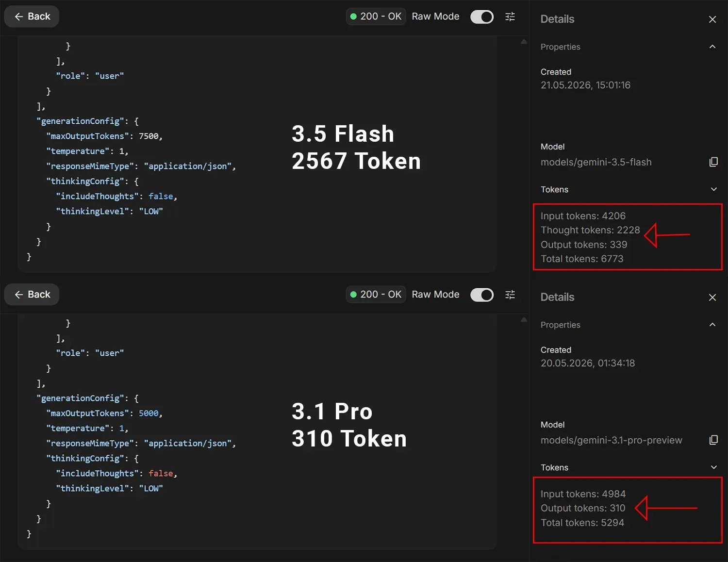The image size is (728, 562).
Task: Select the text Input tokens: 4984
Action: (x=583, y=494)
